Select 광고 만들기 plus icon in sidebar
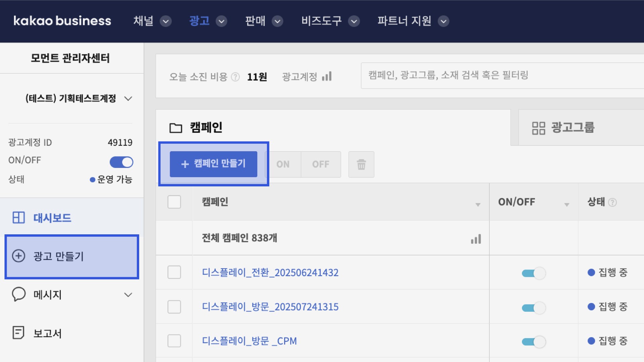The height and width of the screenshot is (362, 644). (18, 256)
